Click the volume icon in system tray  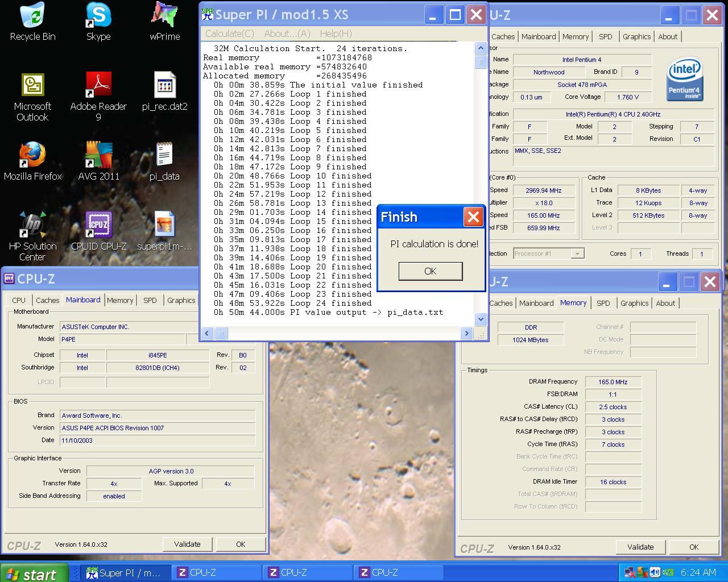click(x=655, y=572)
